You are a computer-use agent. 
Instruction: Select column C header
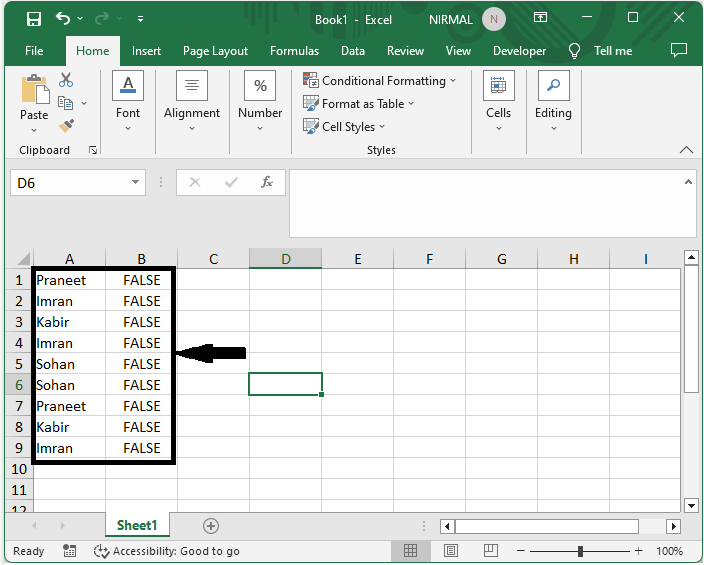(213, 259)
